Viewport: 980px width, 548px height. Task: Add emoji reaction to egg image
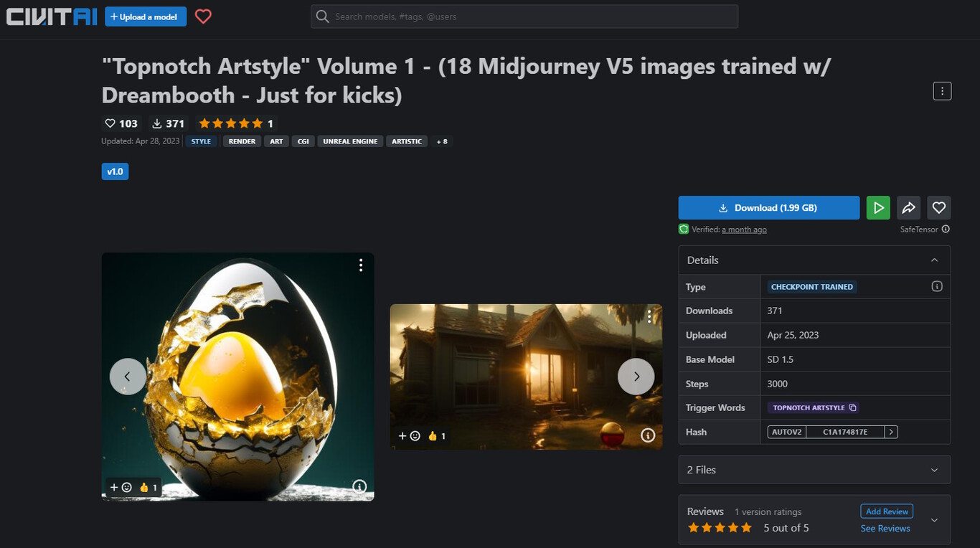(121, 488)
